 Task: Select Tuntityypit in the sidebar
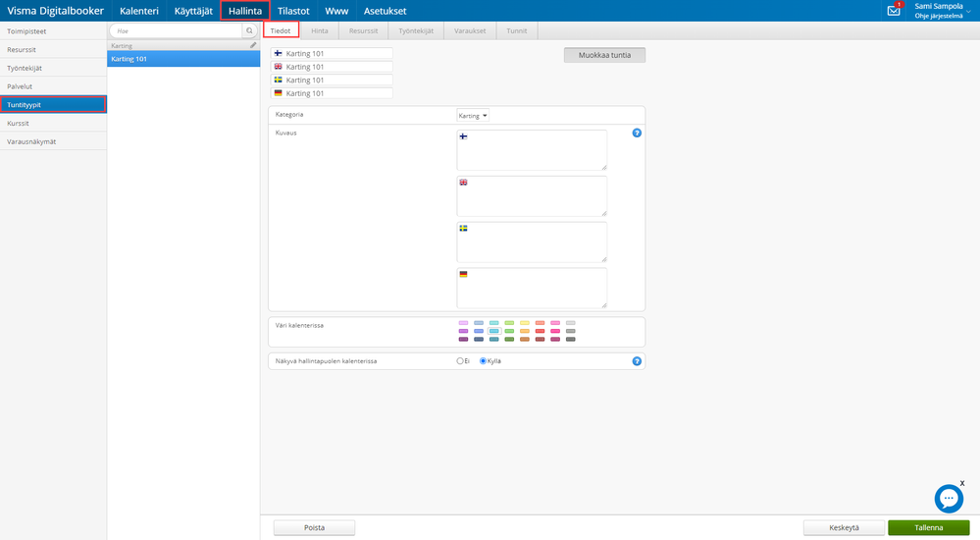coord(53,104)
